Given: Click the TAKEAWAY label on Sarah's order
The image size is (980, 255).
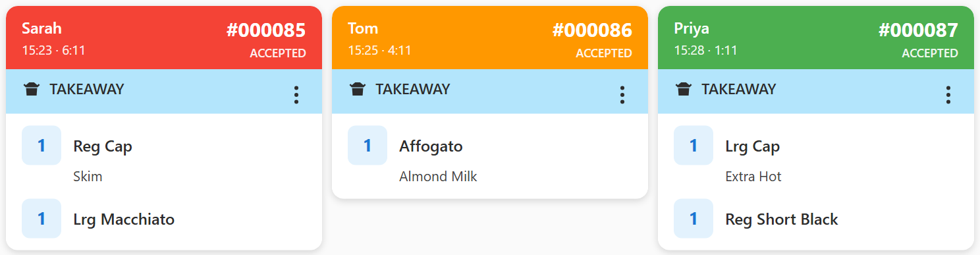Looking at the screenshot, I should (x=87, y=89).
